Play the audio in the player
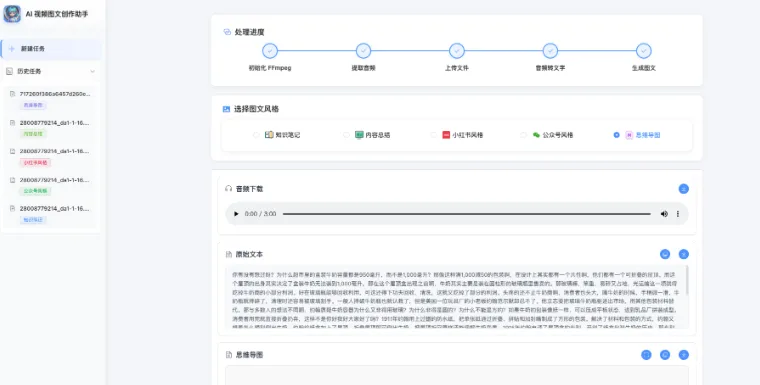The height and width of the screenshot is (385, 760). [236, 214]
